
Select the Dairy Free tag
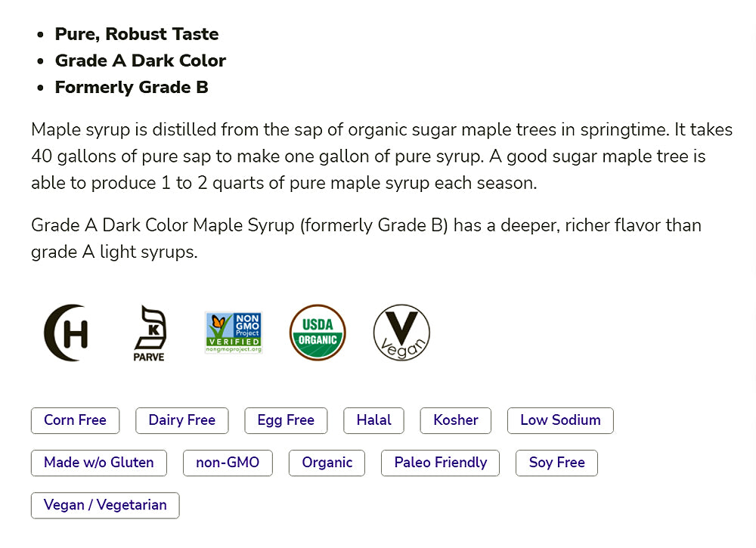coord(182,420)
